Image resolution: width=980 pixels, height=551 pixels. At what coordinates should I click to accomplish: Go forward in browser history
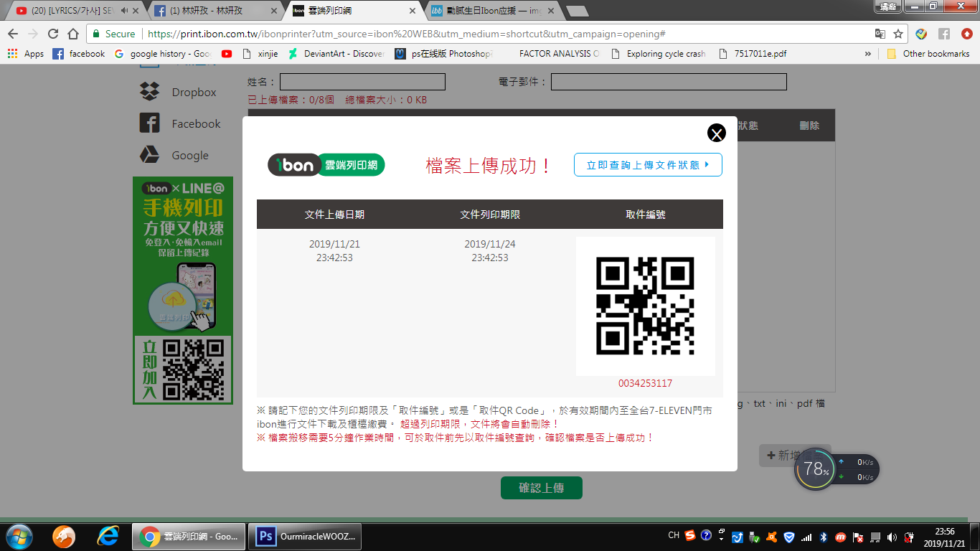coord(33,34)
